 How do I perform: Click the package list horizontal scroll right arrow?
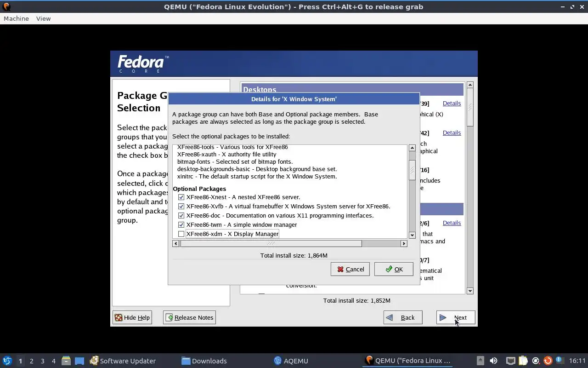click(x=404, y=243)
